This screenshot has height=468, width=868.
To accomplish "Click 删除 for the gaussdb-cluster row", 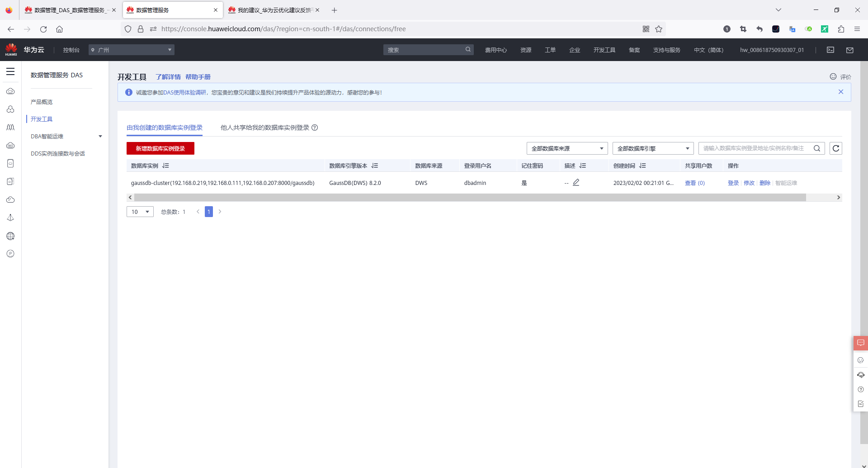I will coord(765,183).
